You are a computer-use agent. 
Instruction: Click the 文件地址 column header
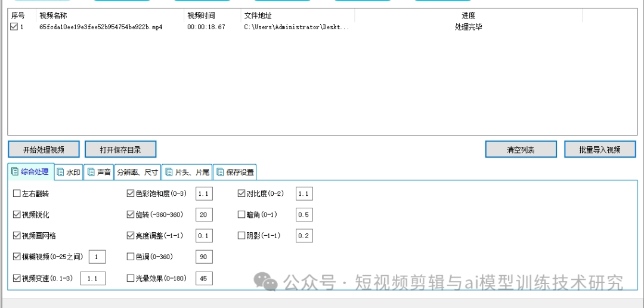(x=298, y=16)
